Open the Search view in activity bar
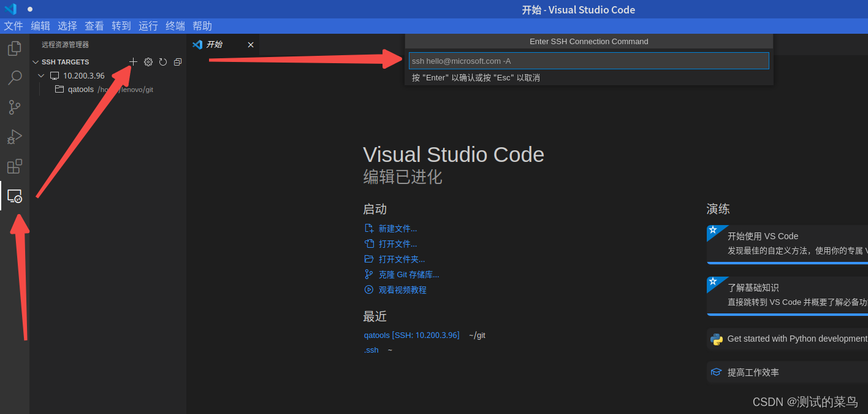868x414 pixels. coord(14,78)
